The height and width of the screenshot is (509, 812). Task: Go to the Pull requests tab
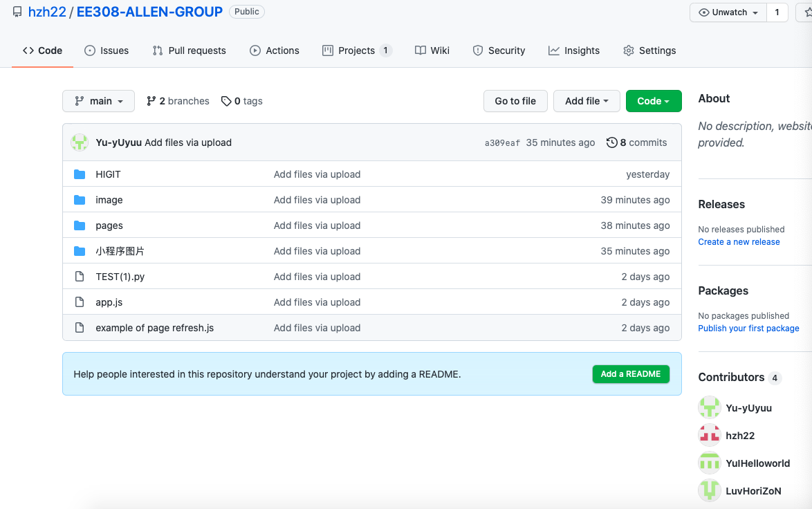pyautogui.click(x=189, y=50)
